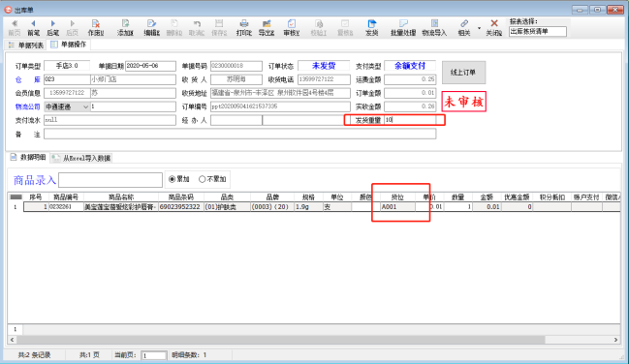The height and width of the screenshot is (364, 629).
Task: Void the document with 作废 icon
Action: (x=96, y=28)
